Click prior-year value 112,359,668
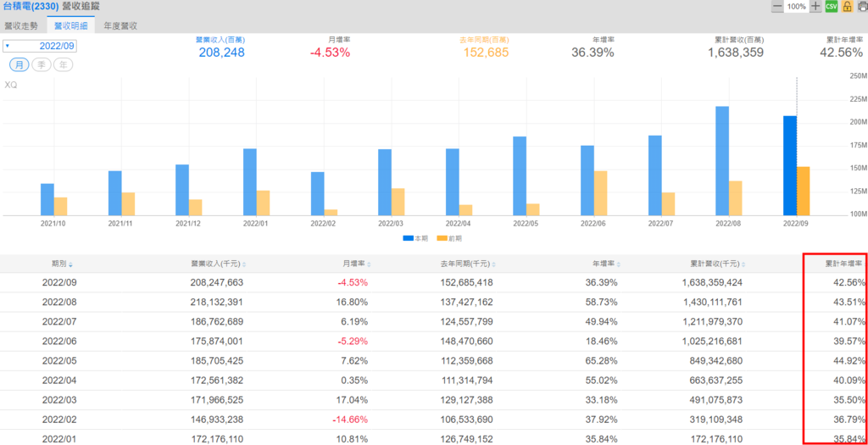This screenshot has width=868, height=445. point(465,361)
